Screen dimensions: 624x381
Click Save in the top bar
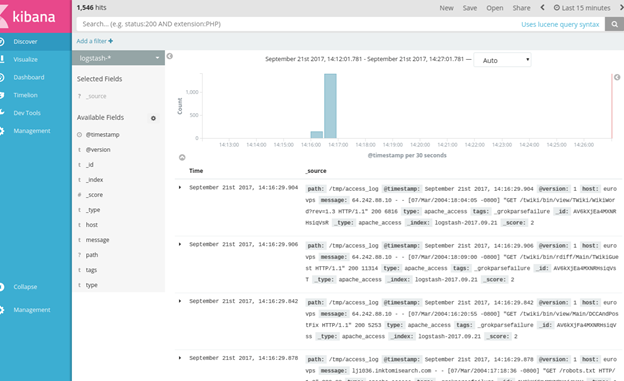pos(470,8)
